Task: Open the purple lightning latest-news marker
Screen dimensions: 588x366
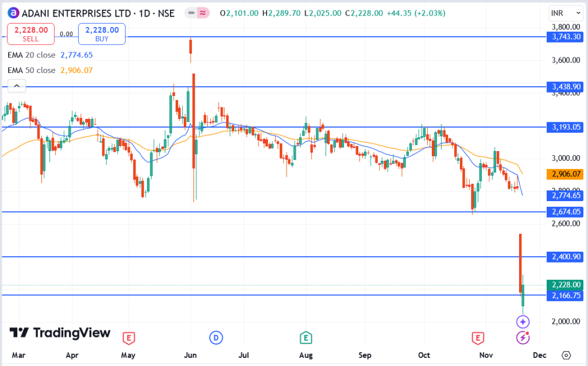Action: tap(523, 338)
